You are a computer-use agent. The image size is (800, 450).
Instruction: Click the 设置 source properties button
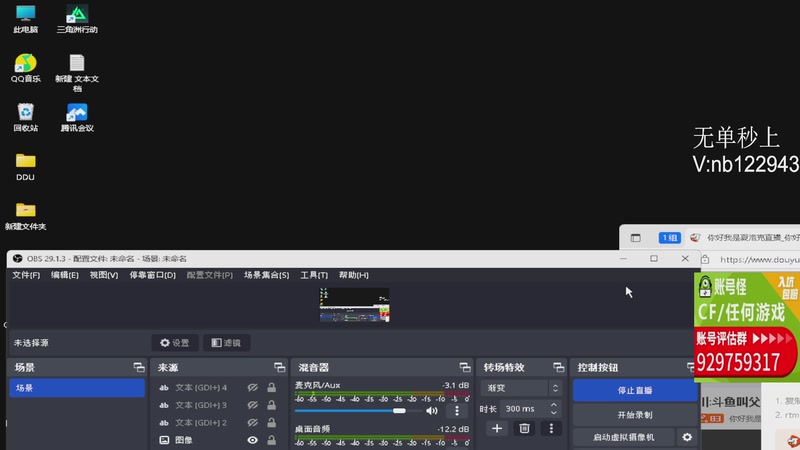pos(175,343)
